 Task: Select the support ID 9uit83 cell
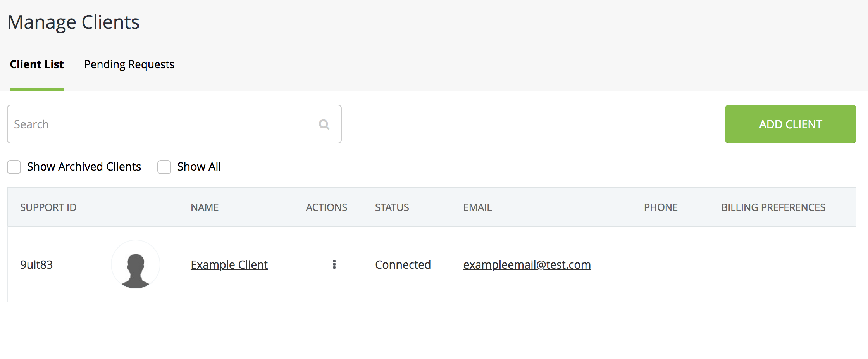point(36,265)
